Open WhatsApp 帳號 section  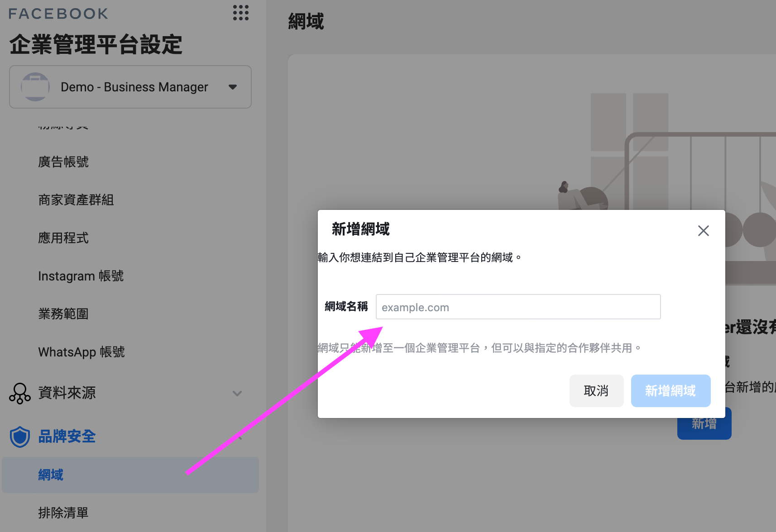click(x=81, y=352)
